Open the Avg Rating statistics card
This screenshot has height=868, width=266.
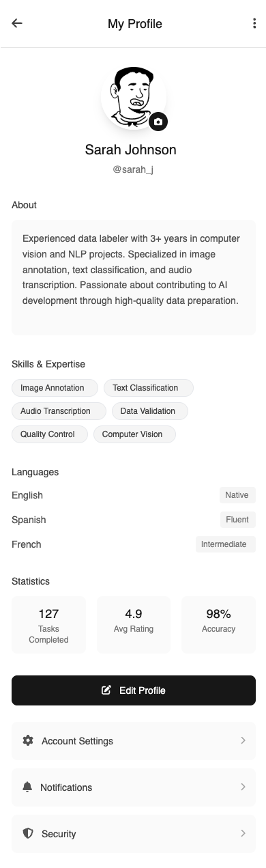[x=134, y=625]
